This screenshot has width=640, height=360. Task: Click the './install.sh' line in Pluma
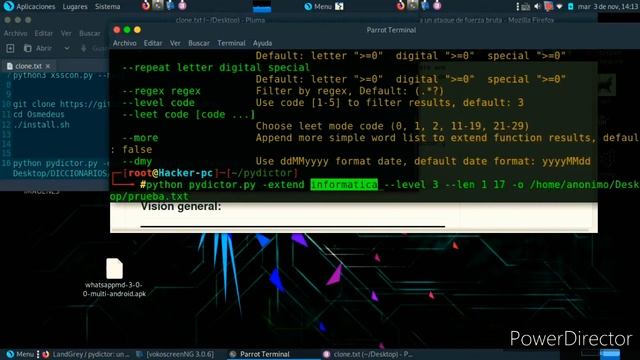pos(41,124)
